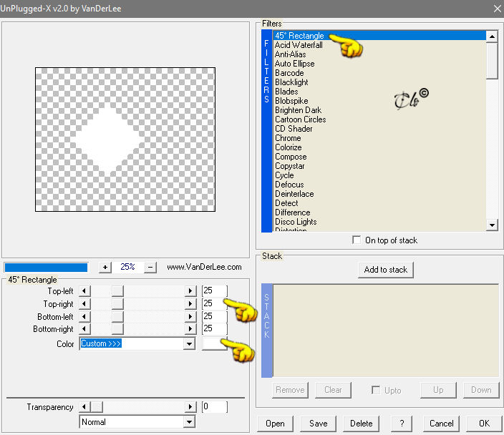Image resolution: width=504 pixels, height=435 pixels.
Task: Toggle the Upto checkbox
Action: [375, 390]
